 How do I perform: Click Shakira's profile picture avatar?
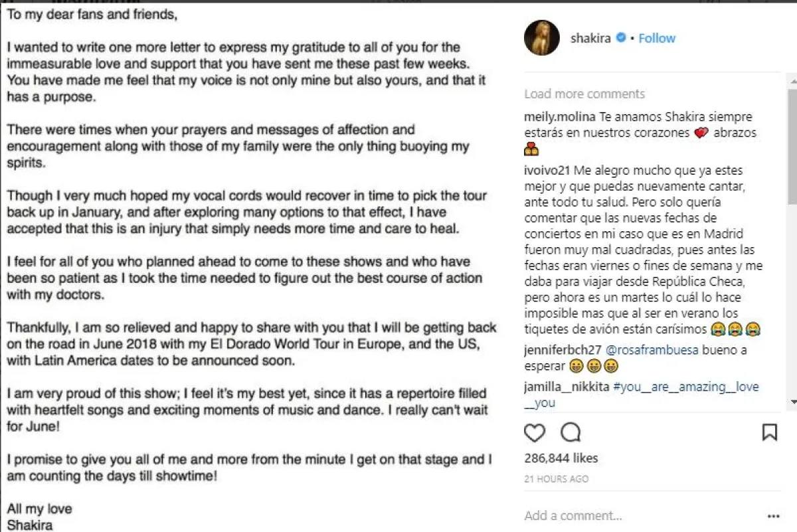coord(542,38)
